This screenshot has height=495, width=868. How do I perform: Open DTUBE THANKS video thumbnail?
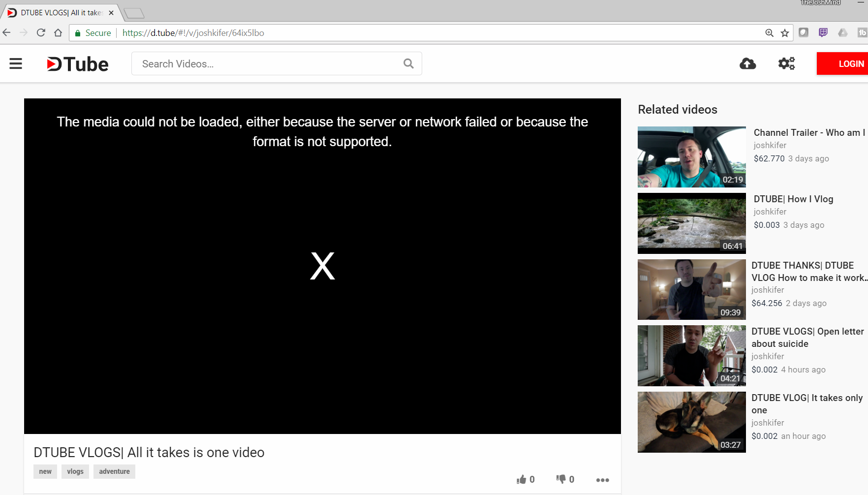(x=692, y=290)
